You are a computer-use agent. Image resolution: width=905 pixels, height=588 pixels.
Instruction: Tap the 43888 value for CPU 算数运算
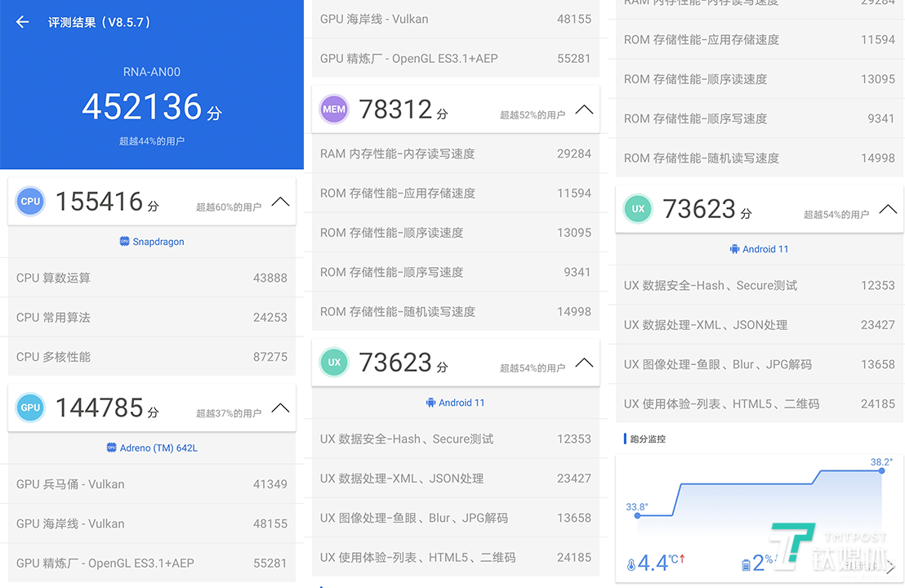coord(270,278)
